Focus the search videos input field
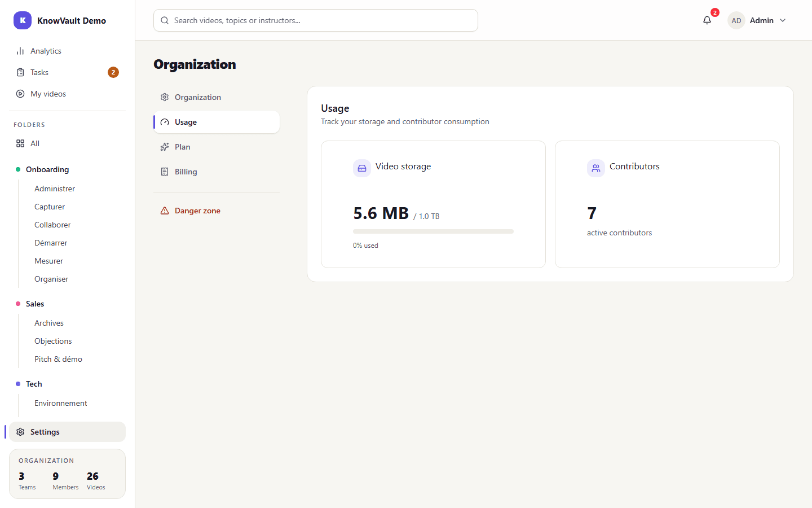The image size is (812, 508). click(316, 20)
